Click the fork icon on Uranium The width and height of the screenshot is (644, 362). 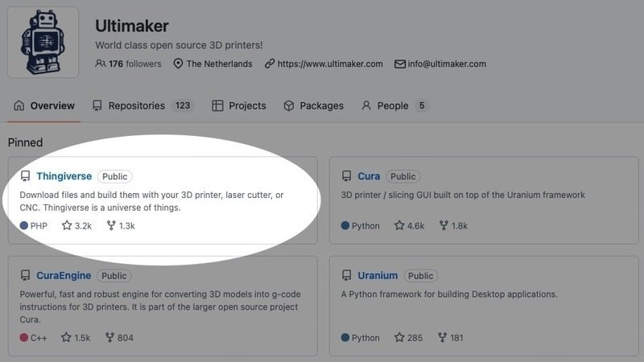(x=442, y=338)
